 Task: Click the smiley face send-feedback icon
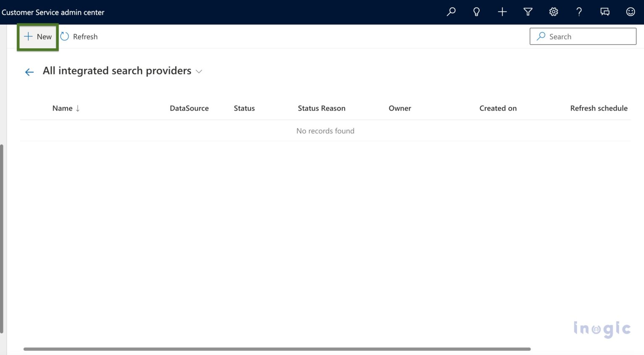631,12
